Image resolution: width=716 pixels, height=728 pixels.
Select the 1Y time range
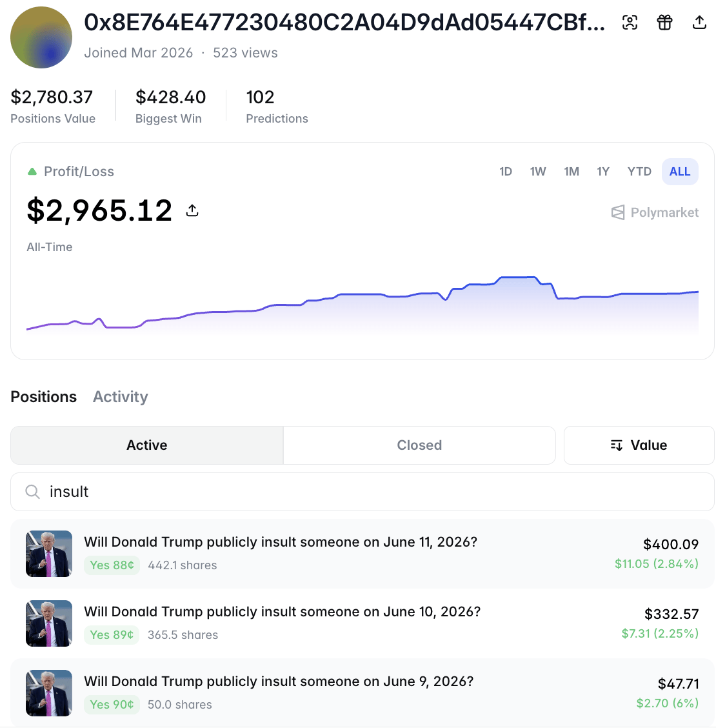(x=602, y=172)
